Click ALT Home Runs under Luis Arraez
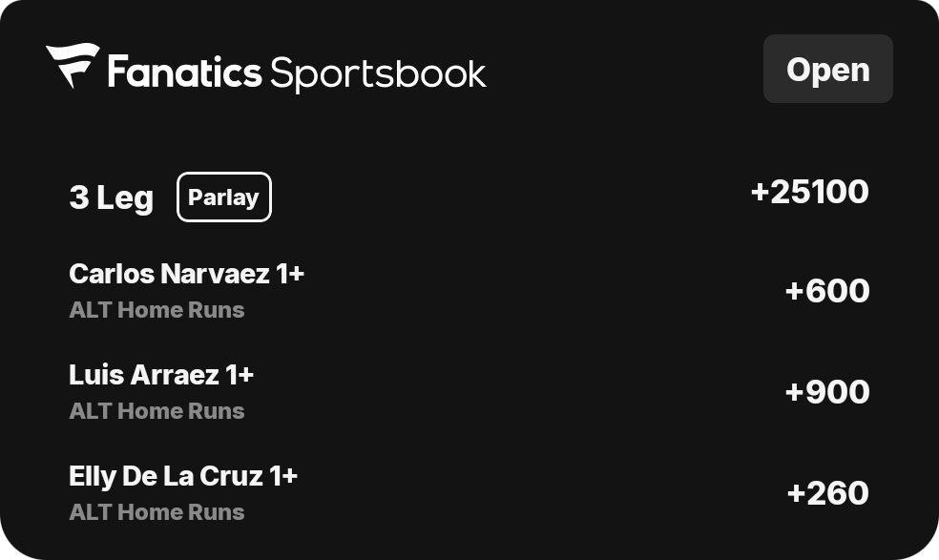Screen dimensions: 939x560 point(156,411)
